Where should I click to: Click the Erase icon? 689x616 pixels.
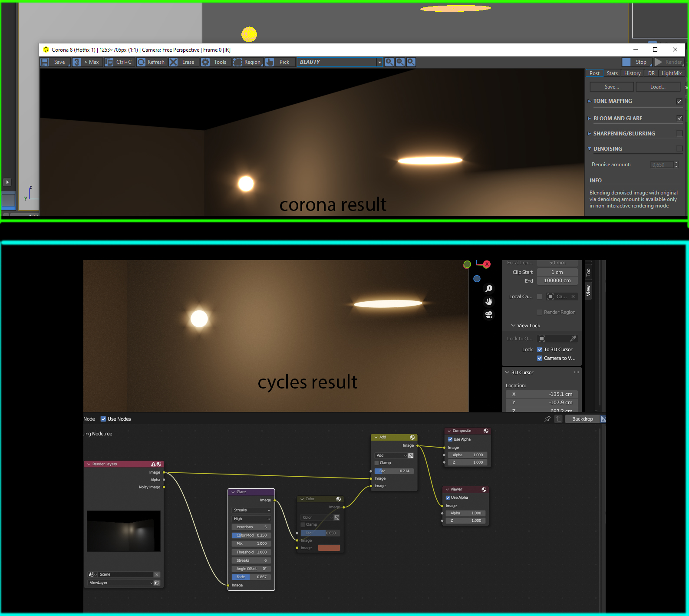173,62
